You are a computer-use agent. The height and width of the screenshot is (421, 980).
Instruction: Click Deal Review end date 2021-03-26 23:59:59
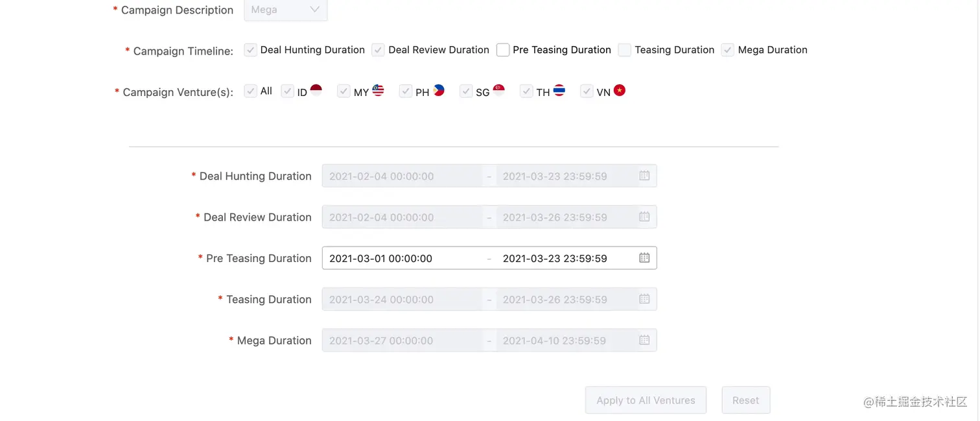tap(555, 217)
